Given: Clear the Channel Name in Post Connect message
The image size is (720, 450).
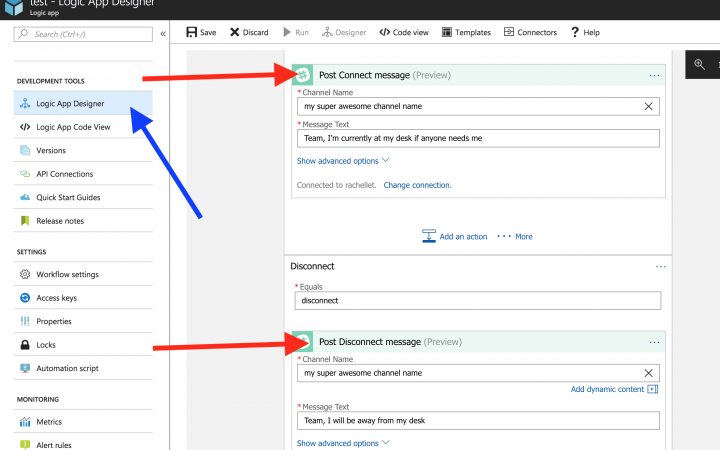Looking at the screenshot, I should [x=648, y=106].
